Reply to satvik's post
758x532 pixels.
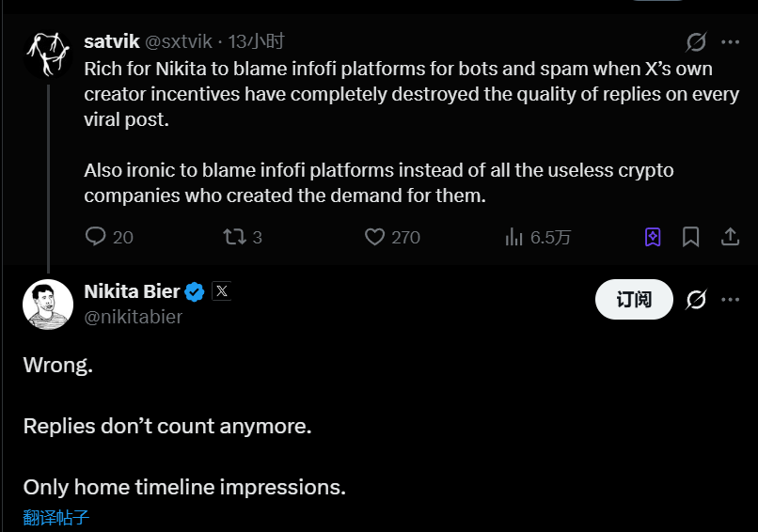coord(96,237)
